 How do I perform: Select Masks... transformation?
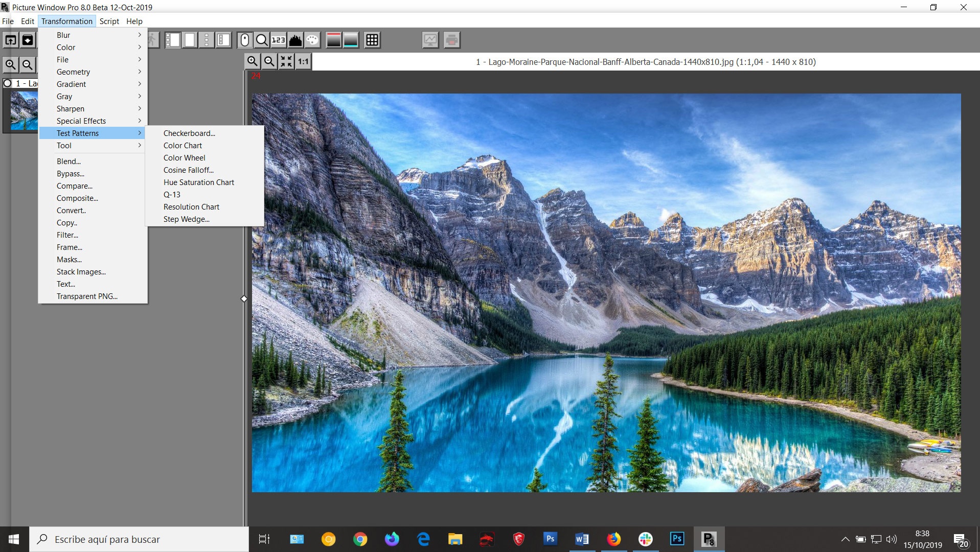pyautogui.click(x=93, y=259)
